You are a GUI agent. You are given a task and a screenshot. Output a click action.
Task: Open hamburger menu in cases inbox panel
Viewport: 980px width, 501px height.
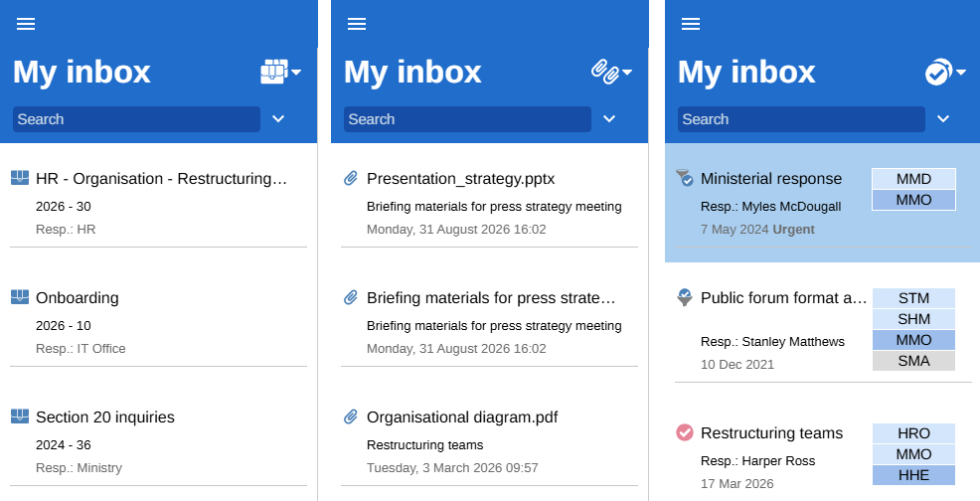[x=26, y=24]
